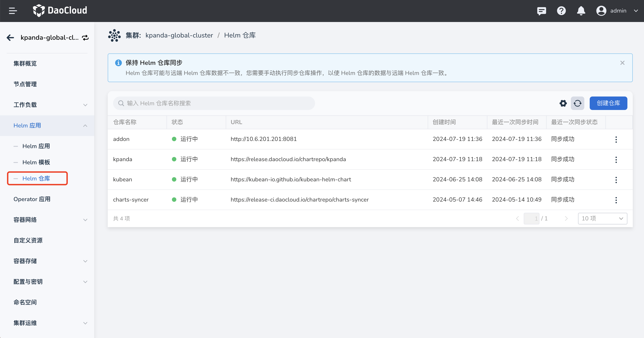Go to Helm 模板 submenu
644x338 pixels.
36,162
